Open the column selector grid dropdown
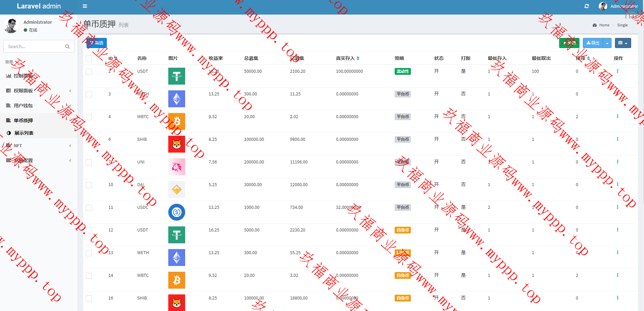This screenshot has height=311, width=644. 622,43
